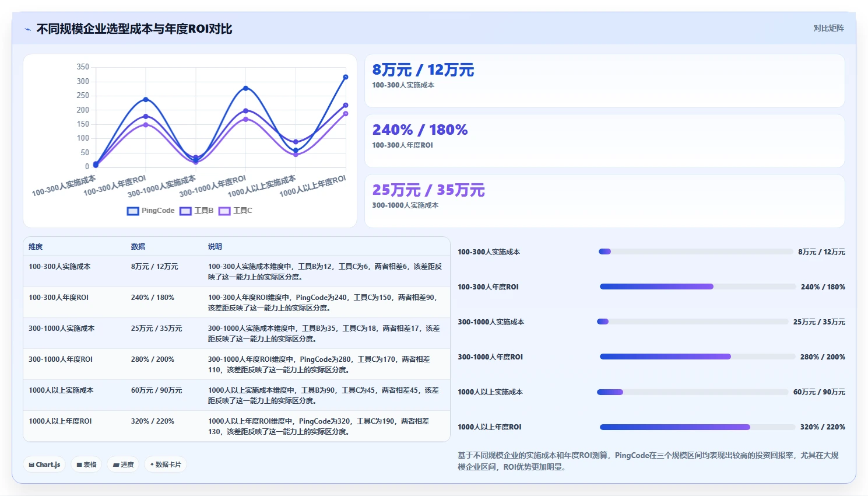Click the progress value label 320% / 220%
The width and height of the screenshot is (868, 496).
point(823,427)
